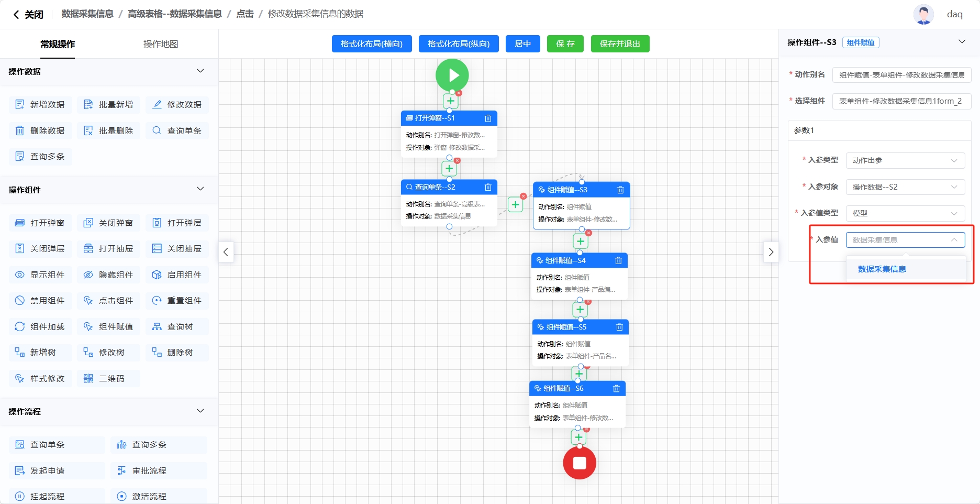
Task: Click the 保存并退出 button
Action: coord(620,44)
